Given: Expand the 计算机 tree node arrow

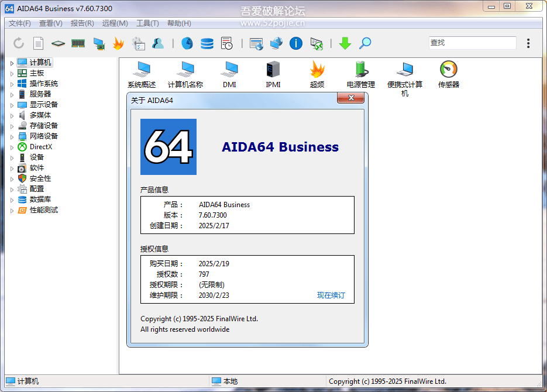Looking at the screenshot, I should tap(12, 63).
